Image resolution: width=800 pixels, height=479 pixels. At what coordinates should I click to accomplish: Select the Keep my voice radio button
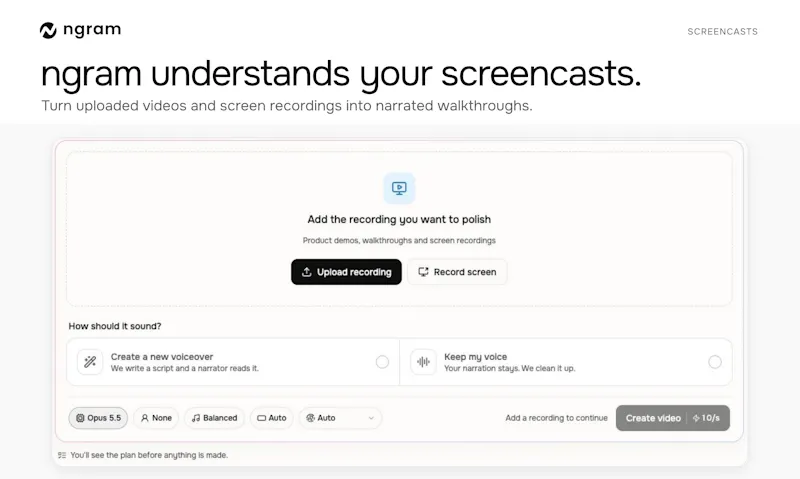point(715,362)
